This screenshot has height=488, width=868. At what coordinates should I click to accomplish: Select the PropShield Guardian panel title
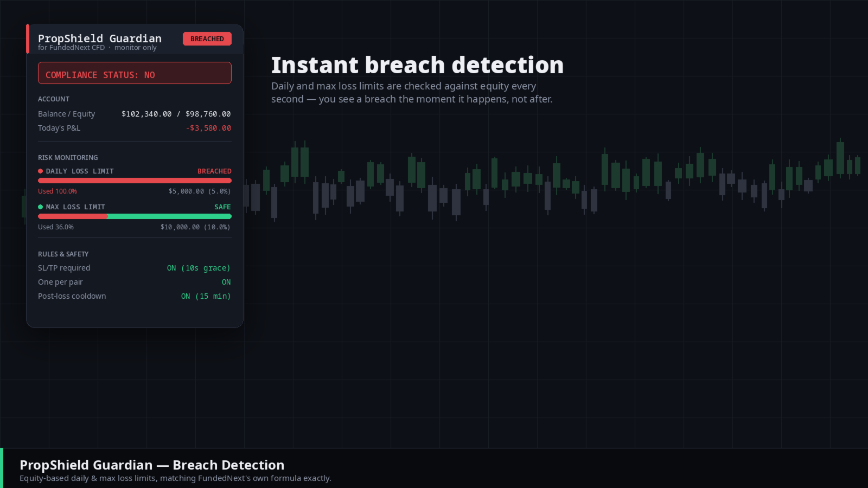100,38
